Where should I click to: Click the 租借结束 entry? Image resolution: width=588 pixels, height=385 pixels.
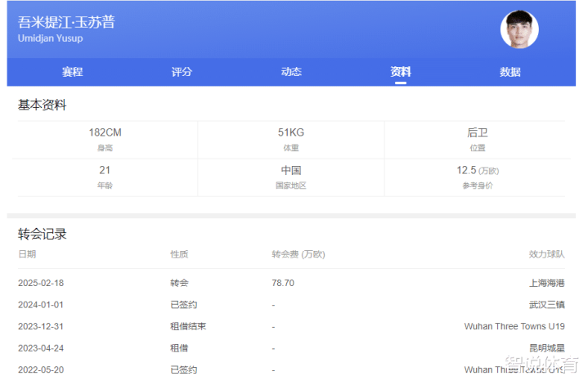[x=188, y=326]
